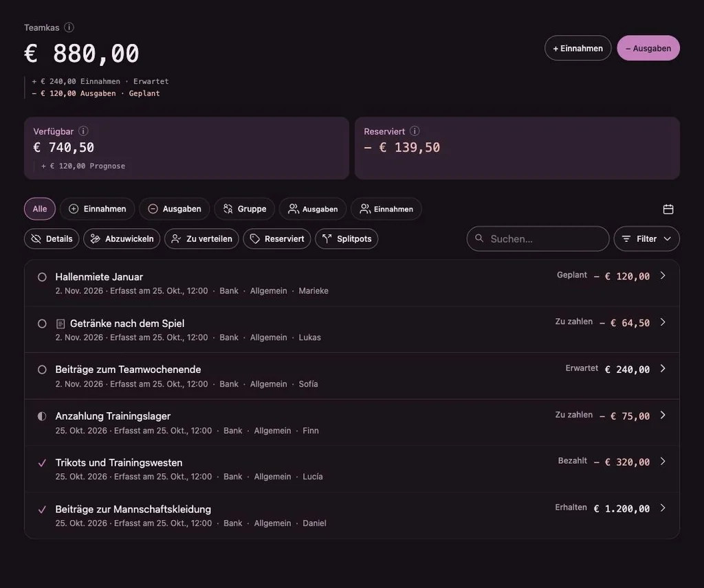Focus the Suchen search field
Screen dimensions: 704x588
tap(538, 238)
